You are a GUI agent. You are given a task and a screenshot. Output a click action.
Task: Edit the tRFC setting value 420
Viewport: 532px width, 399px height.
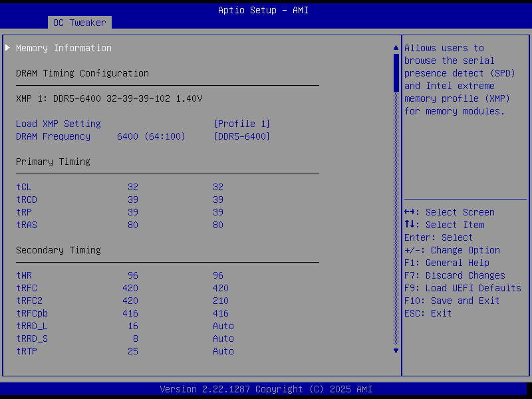tap(220, 288)
